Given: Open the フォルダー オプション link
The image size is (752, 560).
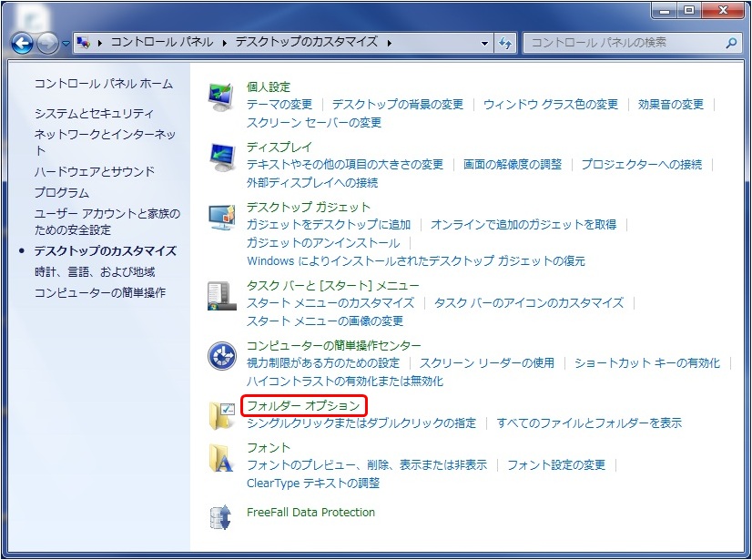Looking at the screenshot, I should pyautogui.click(x=303, y=405).
